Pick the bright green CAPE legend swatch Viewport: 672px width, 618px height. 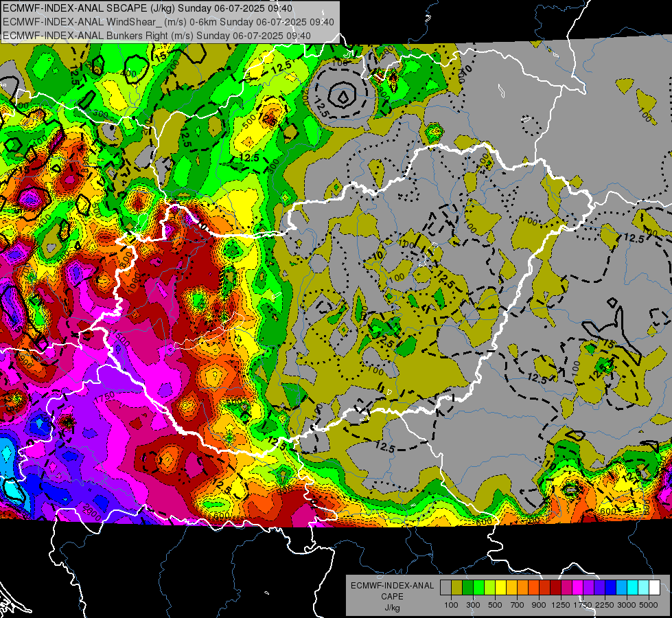click(x=478, y=587)
